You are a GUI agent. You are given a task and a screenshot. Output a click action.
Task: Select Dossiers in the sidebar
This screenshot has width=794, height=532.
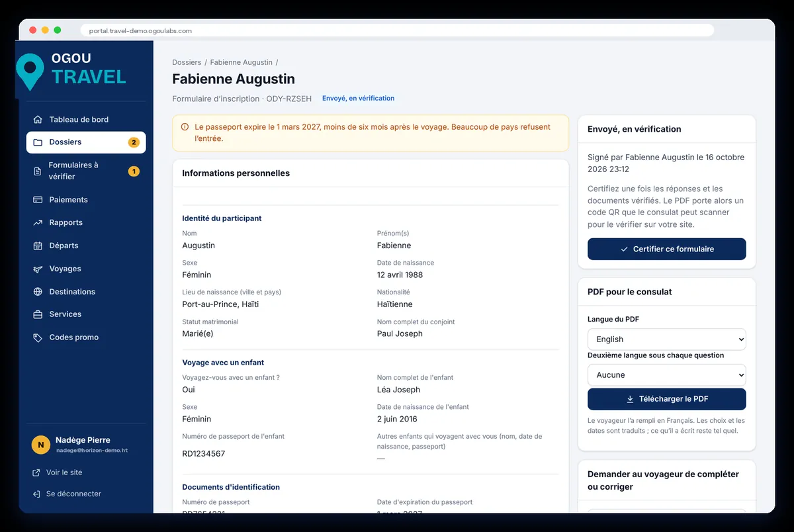click(x=86, y=142)
